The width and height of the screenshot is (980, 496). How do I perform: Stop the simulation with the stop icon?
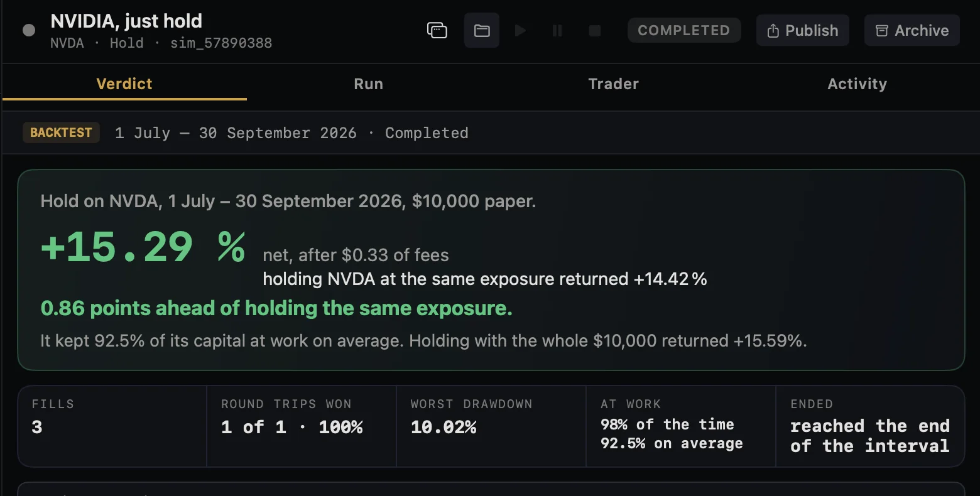595,30
